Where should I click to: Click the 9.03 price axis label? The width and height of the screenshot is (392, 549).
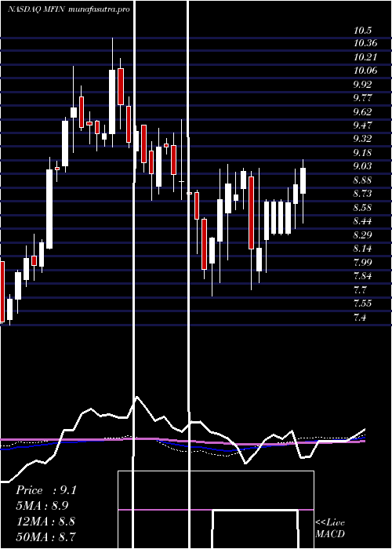(362, 166)
